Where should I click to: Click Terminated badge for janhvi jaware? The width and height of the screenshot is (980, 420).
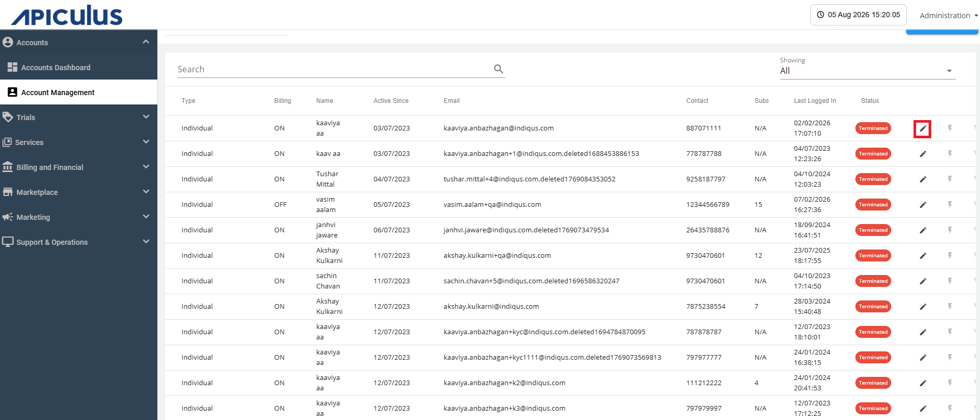[873, 230]
